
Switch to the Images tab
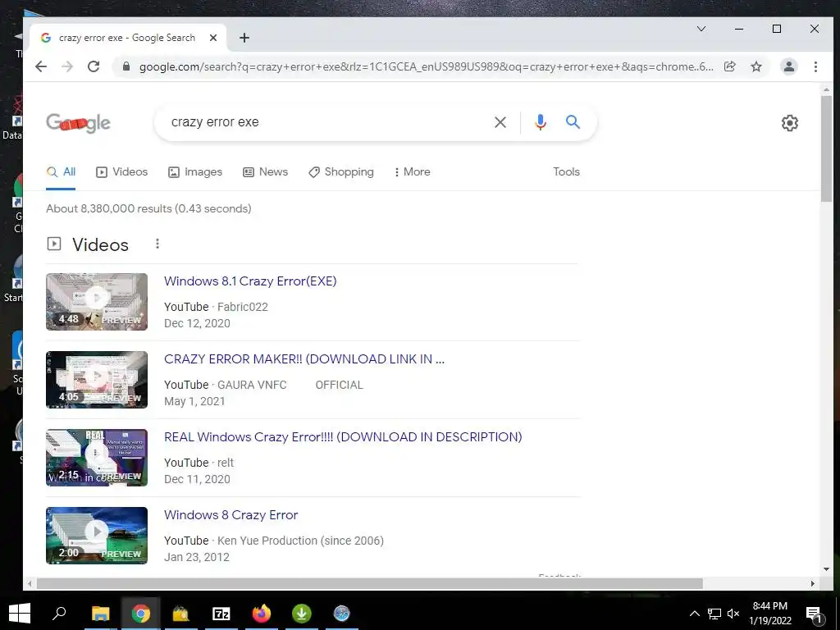point(195,172)
